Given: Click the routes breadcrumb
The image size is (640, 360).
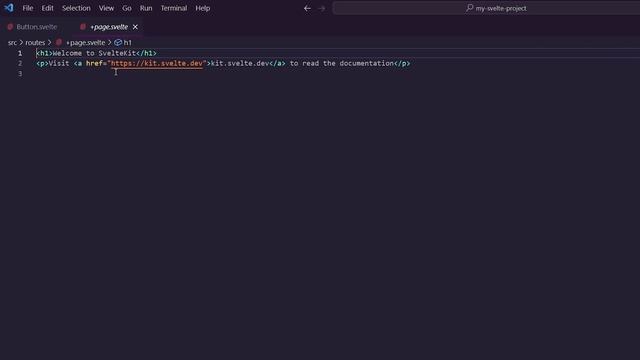Looking at the screenshot, I should pos(35,42).
